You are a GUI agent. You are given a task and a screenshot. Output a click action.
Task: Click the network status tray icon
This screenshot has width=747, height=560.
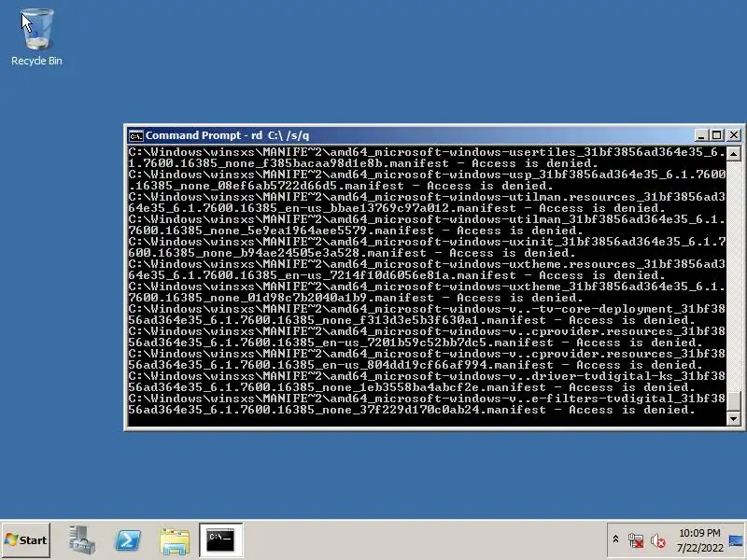click(x=636, y=540)
